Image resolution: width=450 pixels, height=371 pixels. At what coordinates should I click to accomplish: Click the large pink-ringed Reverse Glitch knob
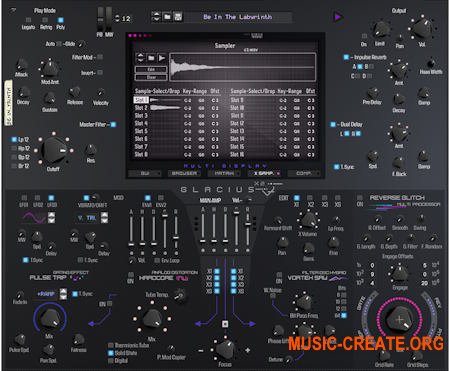click(399, 319)
